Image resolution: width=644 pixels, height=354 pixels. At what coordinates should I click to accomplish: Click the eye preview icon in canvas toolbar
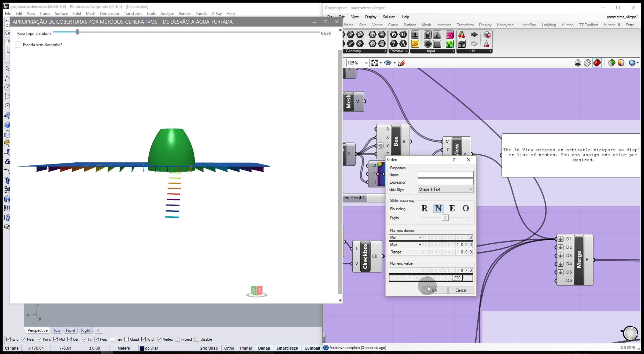pos(387,63)
